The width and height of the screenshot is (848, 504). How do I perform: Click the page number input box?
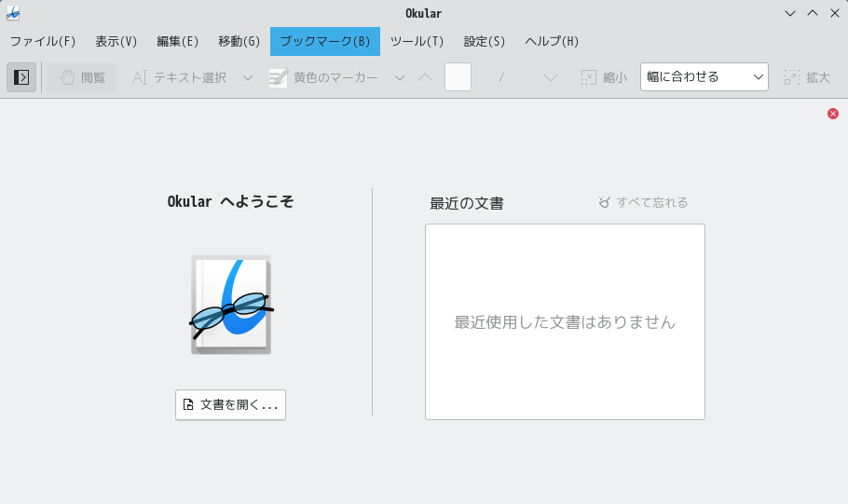tap(458, 76)
